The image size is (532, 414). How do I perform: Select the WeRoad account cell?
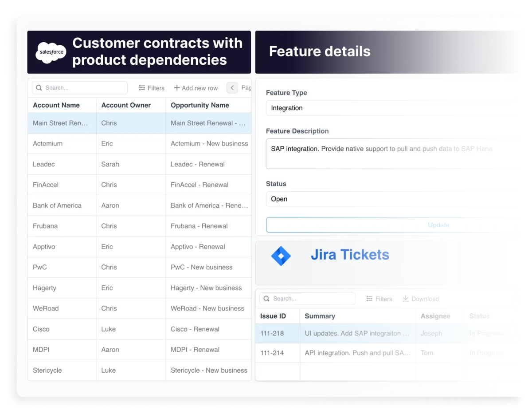coord(62,308)
